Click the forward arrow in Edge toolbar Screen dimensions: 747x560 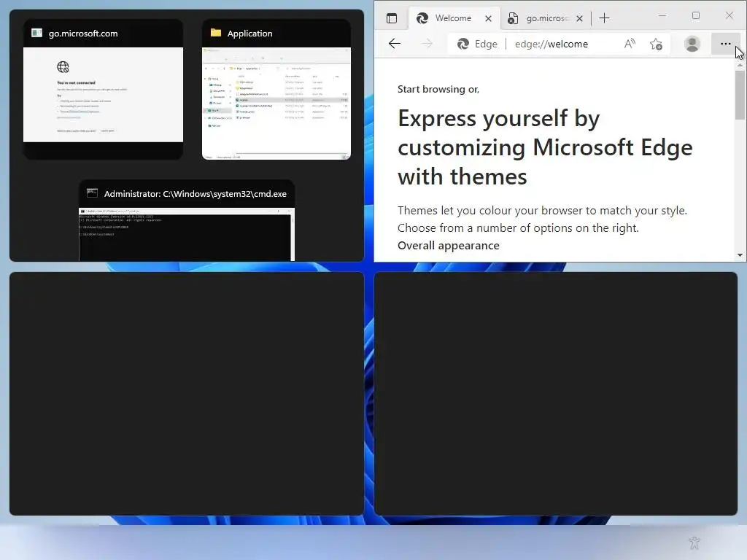tap(427, 44)
